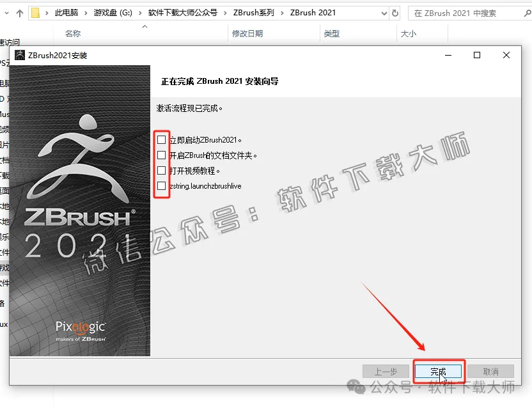The image size is (532, 408).
Task: Click the yellow folder icon in the address bar
Action: [35, 12]
